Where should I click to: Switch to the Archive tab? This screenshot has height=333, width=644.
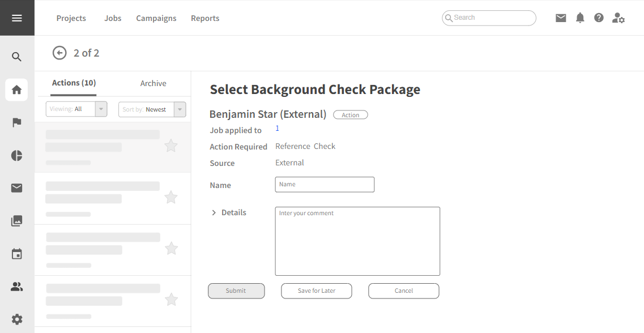153,83
